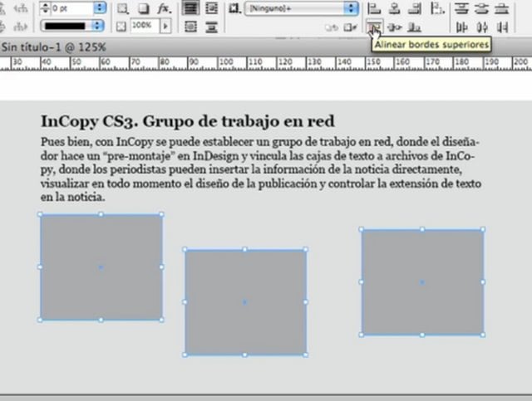Viewport: 532px width, 401px height.
Task: Click the Distribute vertical centers icon
Action: coord(481,8)
